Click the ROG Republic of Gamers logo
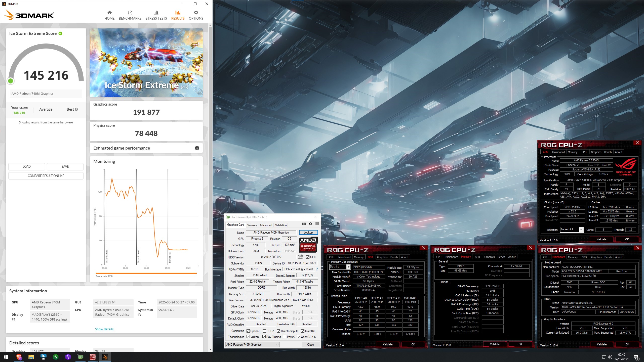The width and height of the screenshot is (644, 362). pos(626,166)
